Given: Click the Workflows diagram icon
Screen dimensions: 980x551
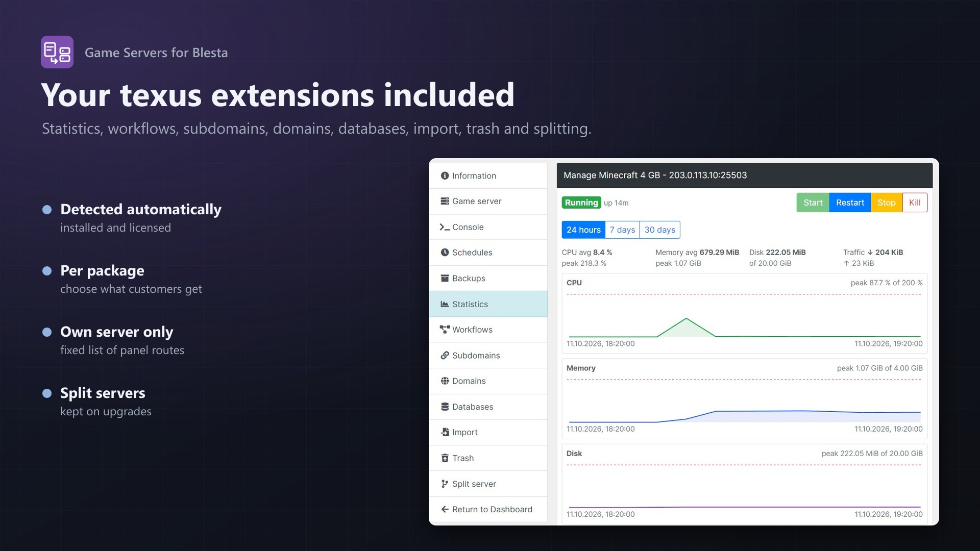Looking at the screenshot, I should click(x=445, y=330).
